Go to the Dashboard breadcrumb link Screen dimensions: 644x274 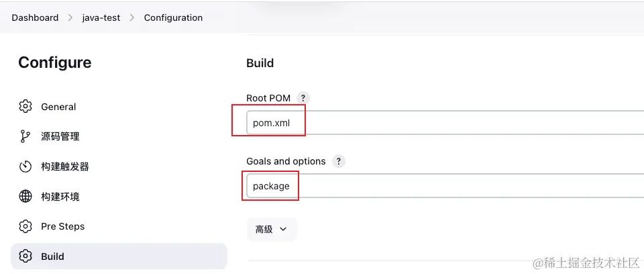pos(35,18)
